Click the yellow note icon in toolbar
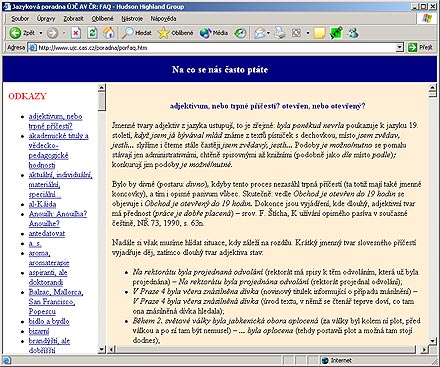Viewport: 440px width, 367px height. (x=319, y=33)
